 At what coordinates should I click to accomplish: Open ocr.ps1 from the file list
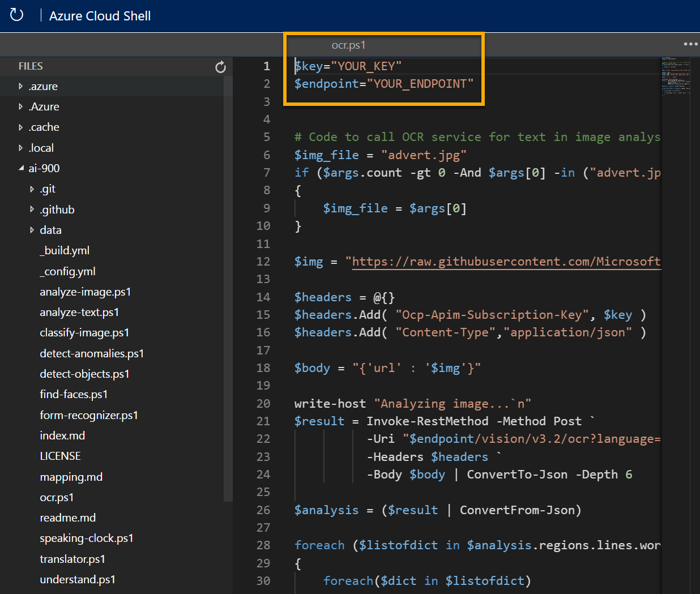point(57,498)
